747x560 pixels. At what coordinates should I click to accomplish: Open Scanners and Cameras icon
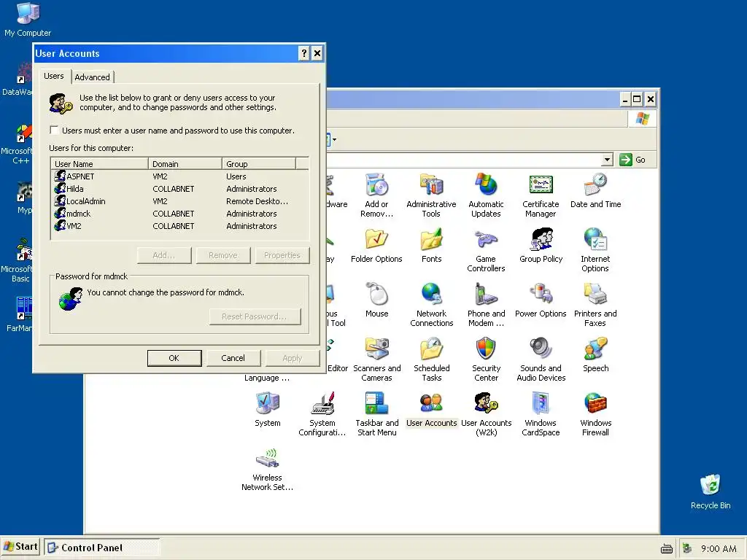pos(376,349)
